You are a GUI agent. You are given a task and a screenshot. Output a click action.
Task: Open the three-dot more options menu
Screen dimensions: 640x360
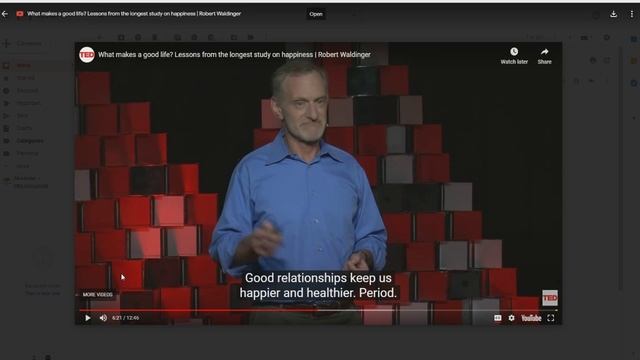pyautogui.click(x=631, y=14)
